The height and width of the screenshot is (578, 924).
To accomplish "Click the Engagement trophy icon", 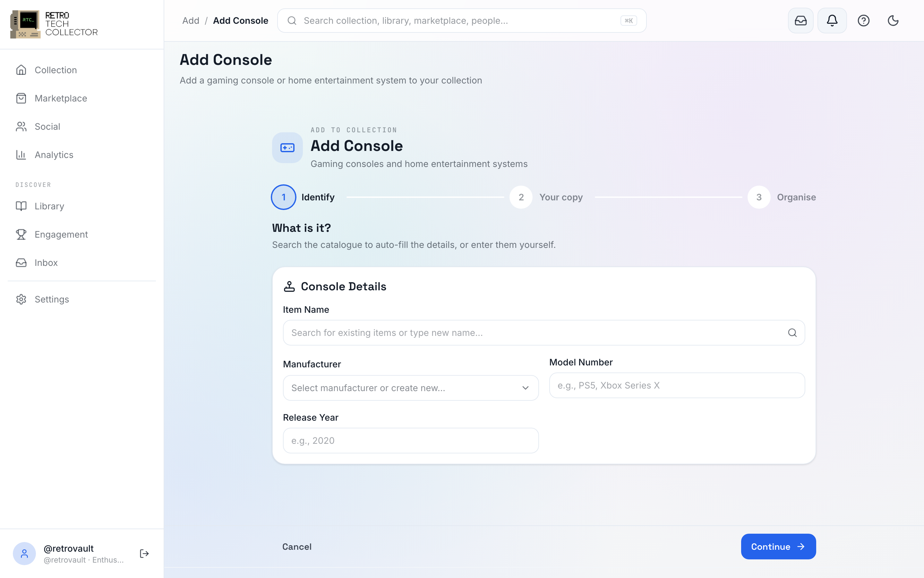I will coord(21,234).
